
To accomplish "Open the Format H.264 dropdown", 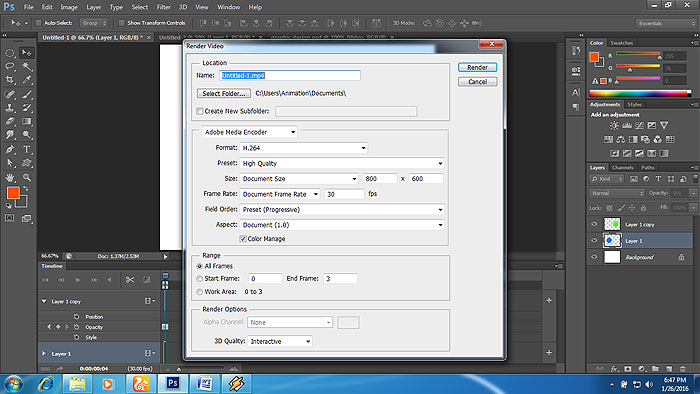I will (304, 148).
